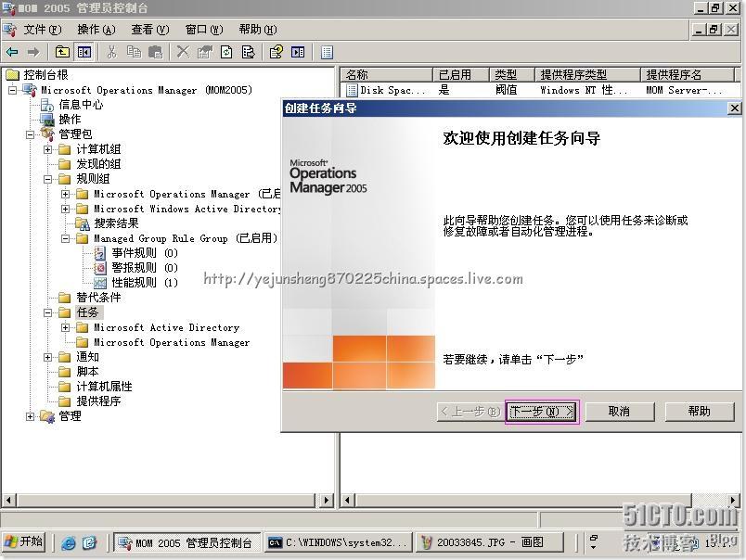Image resolution: width=746 pixels, height=560 pixels.
Task: Click the Export list toolbar icon
Action: (249, 52)
